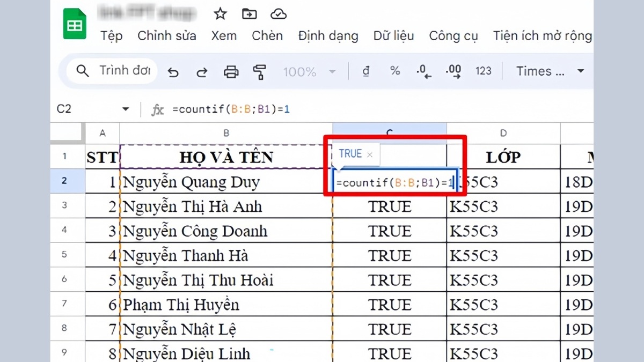Image resolution: width=644 pixels, height=362 pixels.
Task: Click the STT cell with number 5
Action: 103,280
